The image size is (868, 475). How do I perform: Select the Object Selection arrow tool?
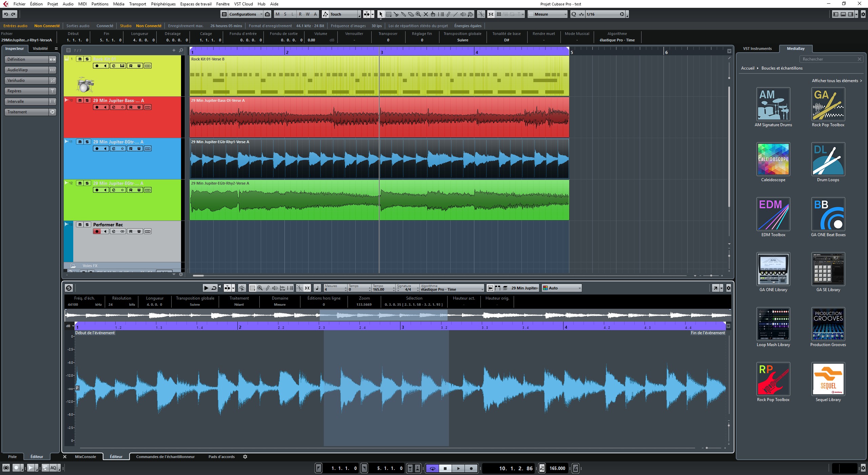[381, 14]
